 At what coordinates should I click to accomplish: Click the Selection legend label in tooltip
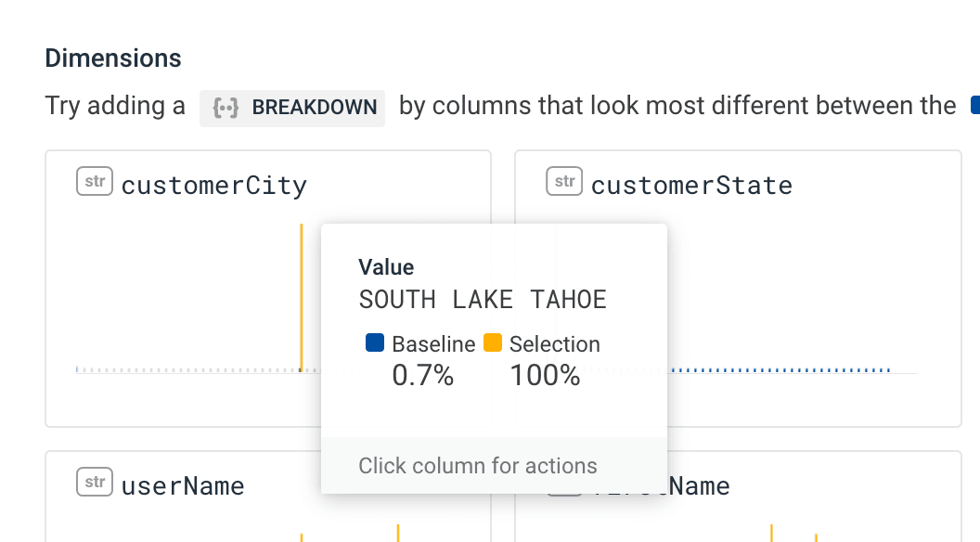[x=554, y=344]
